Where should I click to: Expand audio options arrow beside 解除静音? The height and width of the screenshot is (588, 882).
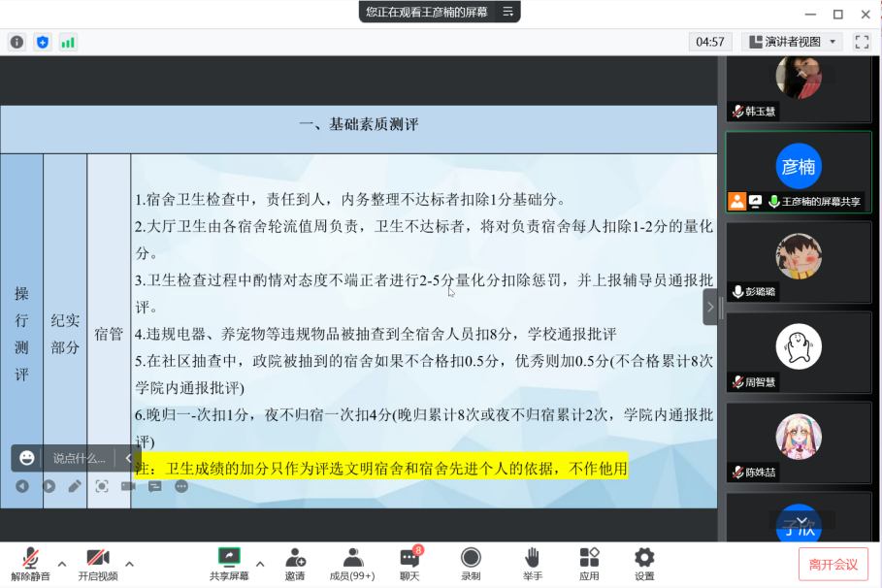(62, 563)
